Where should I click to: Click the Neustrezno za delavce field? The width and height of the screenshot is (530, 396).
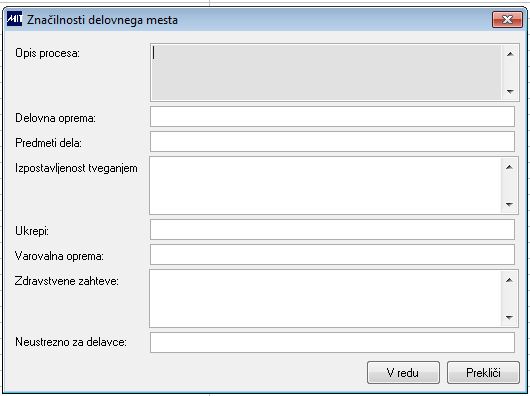pyautogui.click(x=332, y=342)
